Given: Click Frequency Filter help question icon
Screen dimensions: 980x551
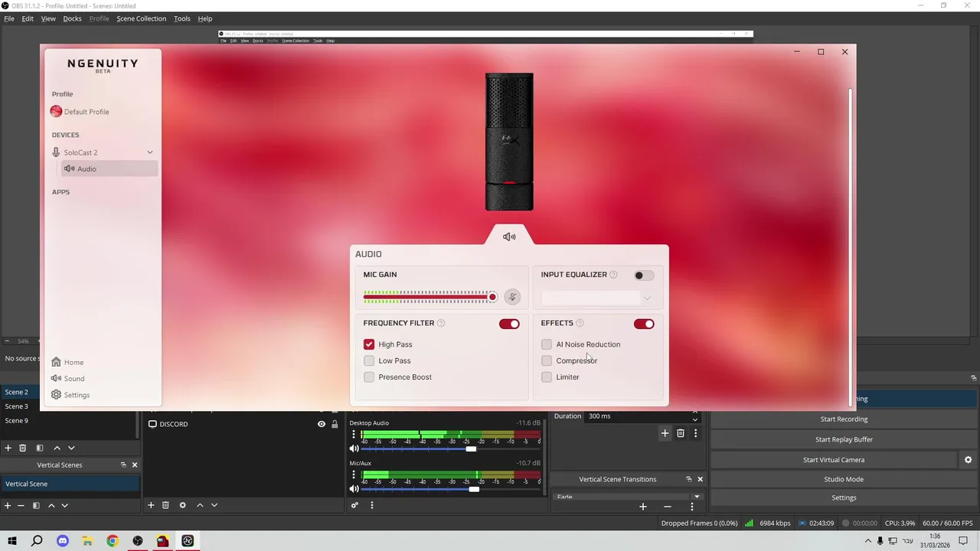Looking at the screenshot, I should pos(440,323).
